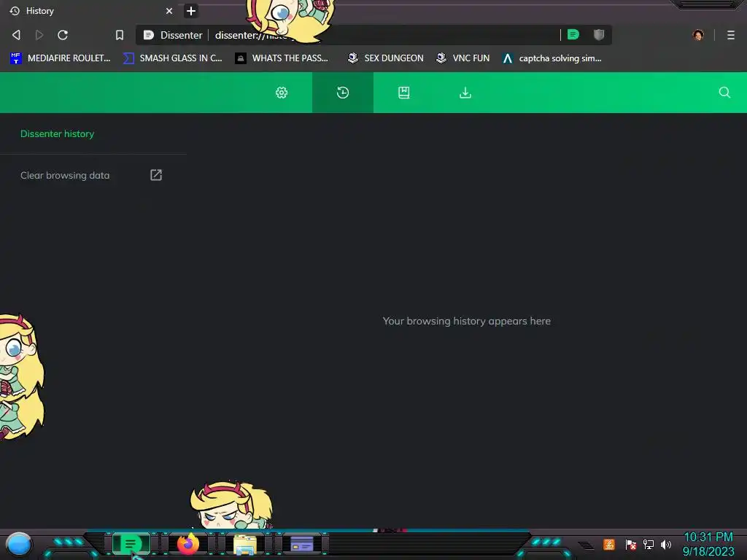
Task: Select the History tab
Action: (90, 11)
